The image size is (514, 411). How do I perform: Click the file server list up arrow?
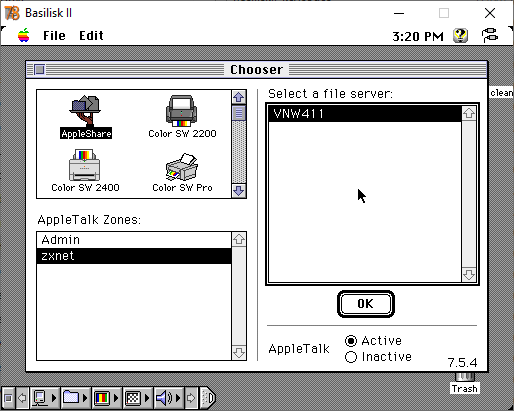tap(469, 113)
